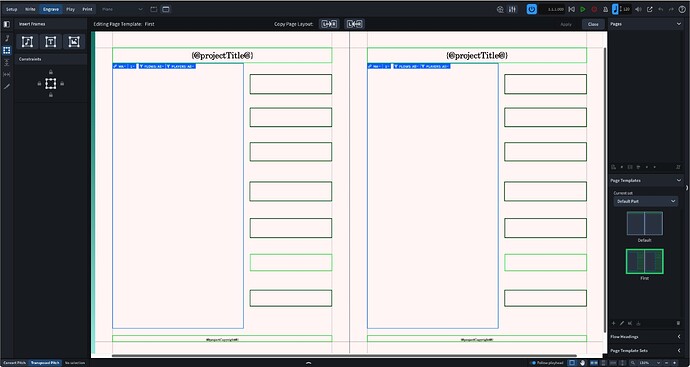The image size is (690, 367).
Task: Edit page template pencil icon
Action: click(622, 323)
